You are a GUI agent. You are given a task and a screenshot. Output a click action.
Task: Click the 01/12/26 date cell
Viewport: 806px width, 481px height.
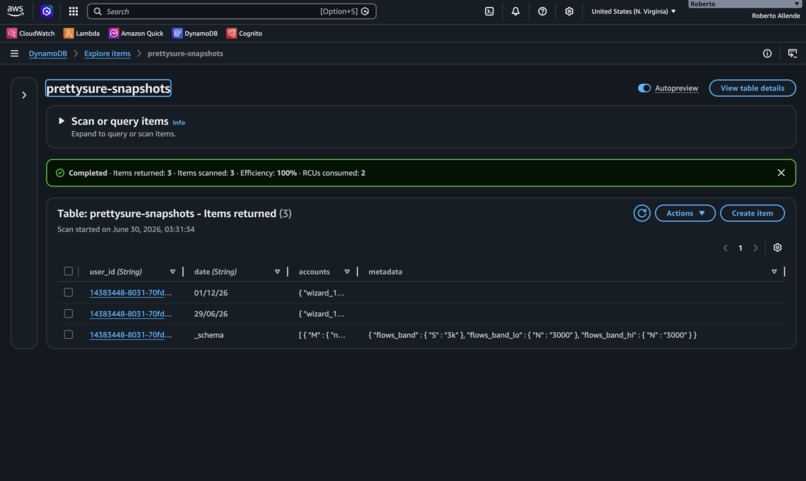211,293
